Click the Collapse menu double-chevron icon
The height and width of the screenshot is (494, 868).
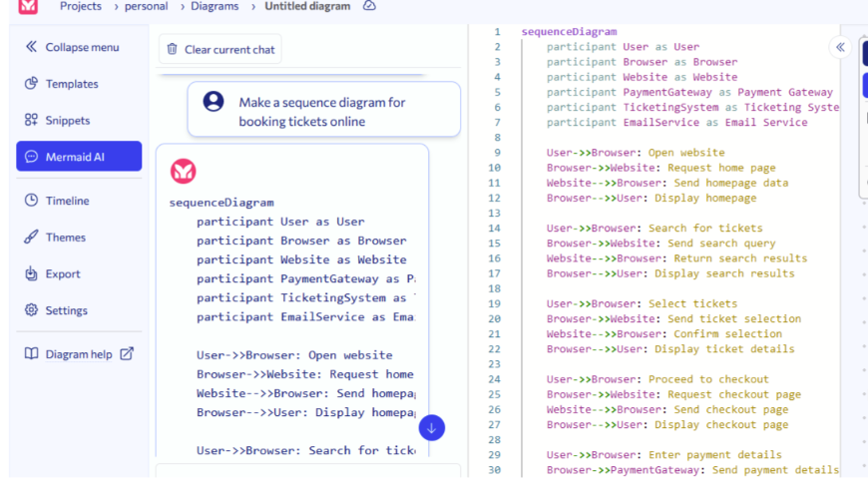click(x=31, y=47)
